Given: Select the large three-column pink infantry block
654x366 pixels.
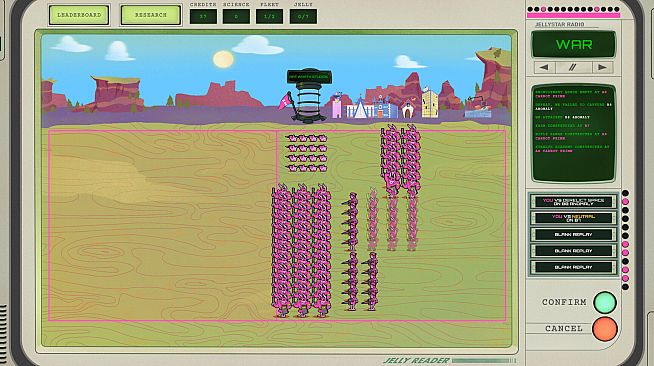Looking at the screenshot, I should [x=301, y=250].
